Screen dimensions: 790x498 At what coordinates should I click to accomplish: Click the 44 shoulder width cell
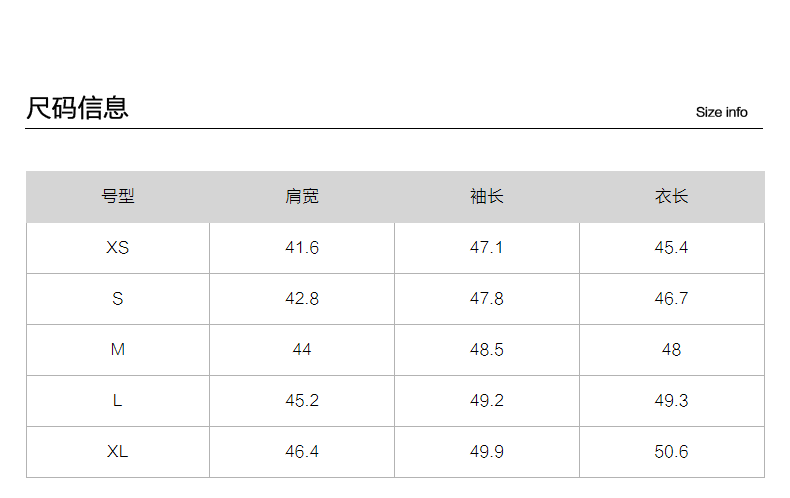[302, 349]
